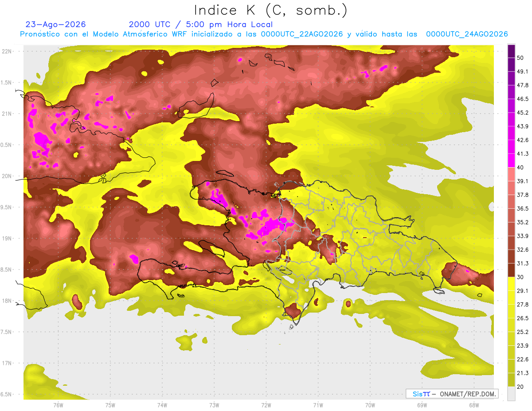Viewport: 532px width, 411px height.
Task: Click the "75W" longitude label
Action: (110, 405)
